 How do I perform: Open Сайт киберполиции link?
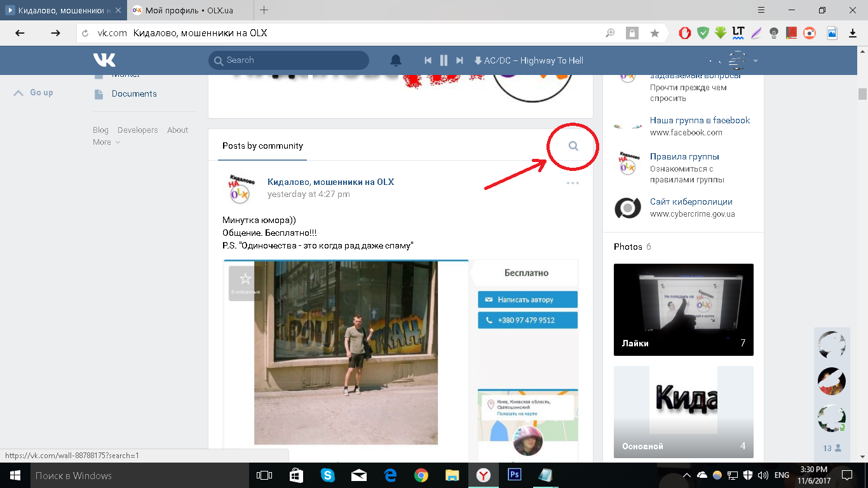tap(691, 201)
